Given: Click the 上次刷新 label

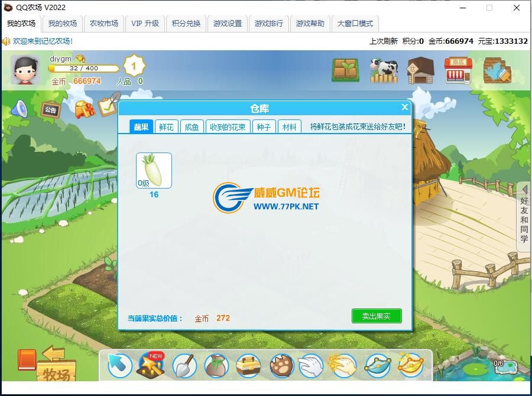Looking at the screenshot, I should coord(384,41).
